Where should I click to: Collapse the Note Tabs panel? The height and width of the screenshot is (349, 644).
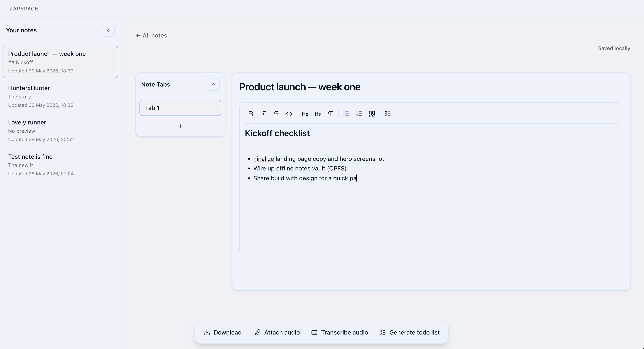pyautogui.click(x=213, y=84)
